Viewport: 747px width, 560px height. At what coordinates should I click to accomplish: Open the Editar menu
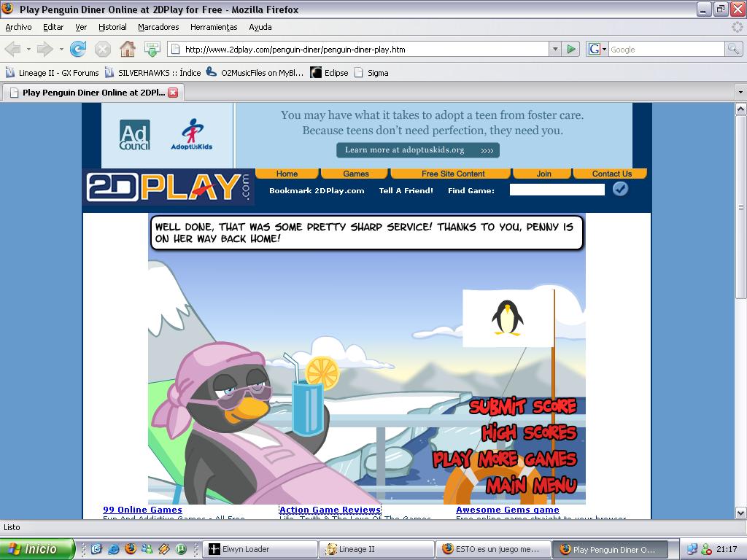(53, 27)
